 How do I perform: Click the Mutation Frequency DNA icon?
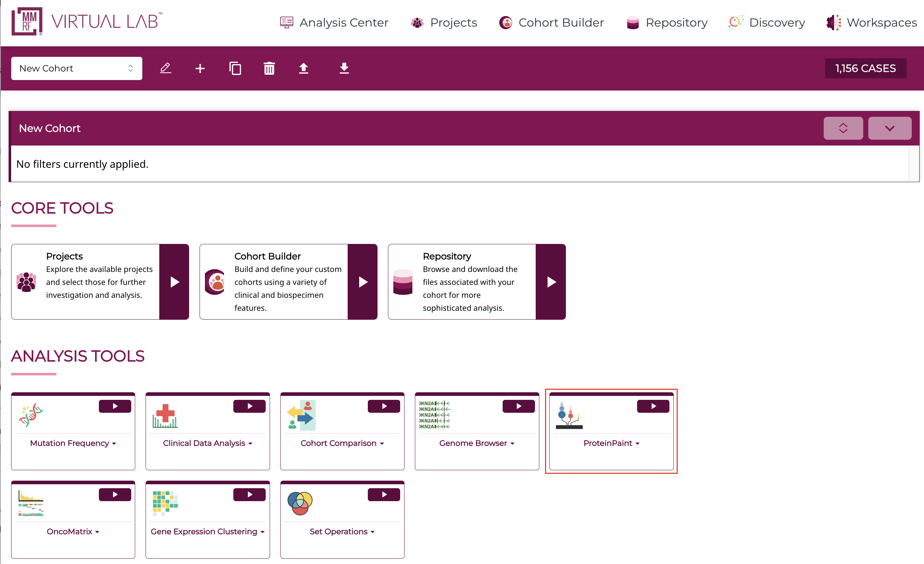tap(31, 415)
